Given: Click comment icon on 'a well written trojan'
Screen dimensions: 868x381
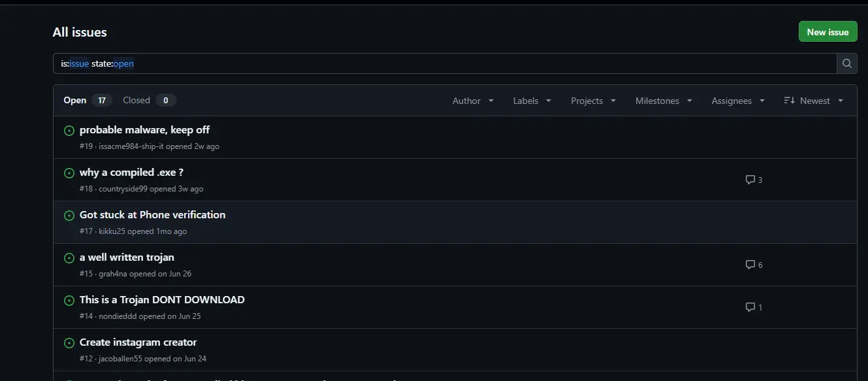Looking at the screenshot, I should 750,265.
